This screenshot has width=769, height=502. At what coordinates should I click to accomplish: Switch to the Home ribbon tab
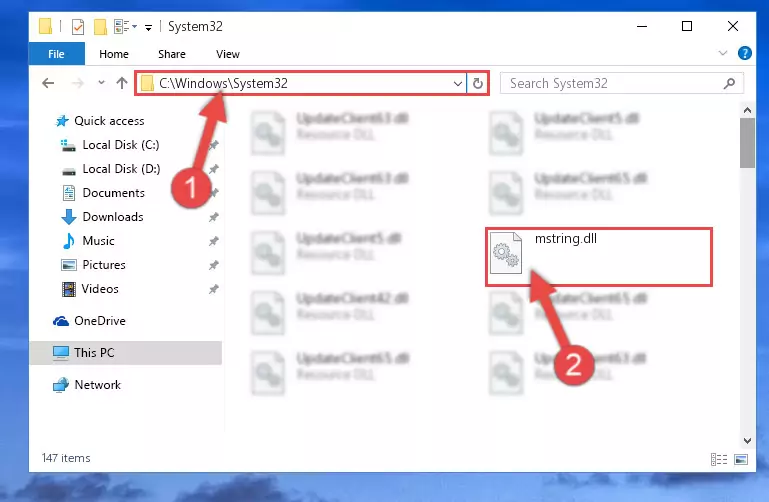click(114, 54)
